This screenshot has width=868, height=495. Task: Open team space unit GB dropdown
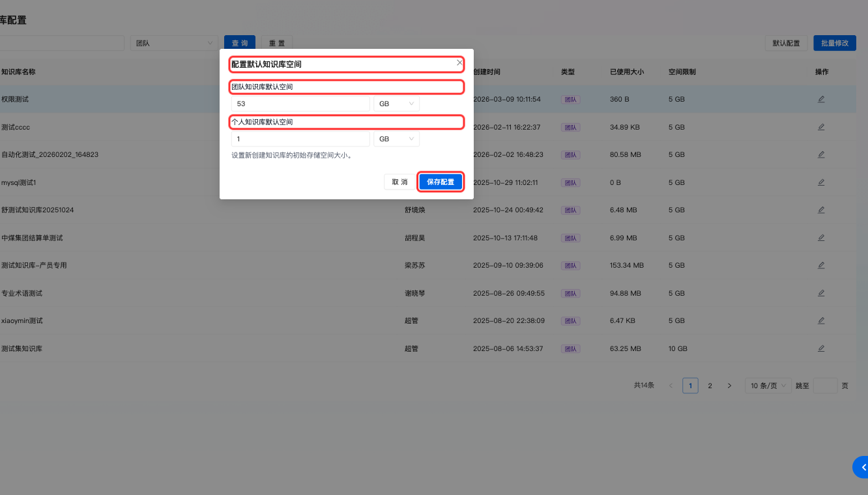pos(396,104)
